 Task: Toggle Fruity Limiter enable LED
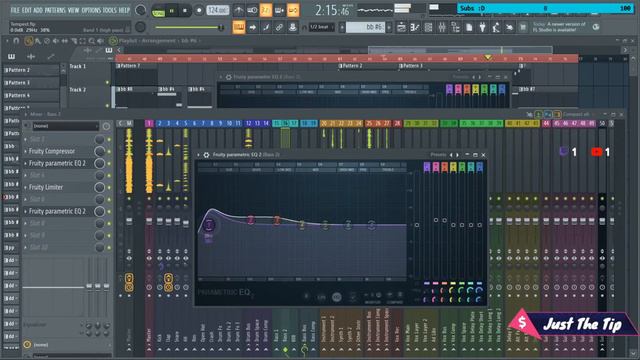pos(109,188)
